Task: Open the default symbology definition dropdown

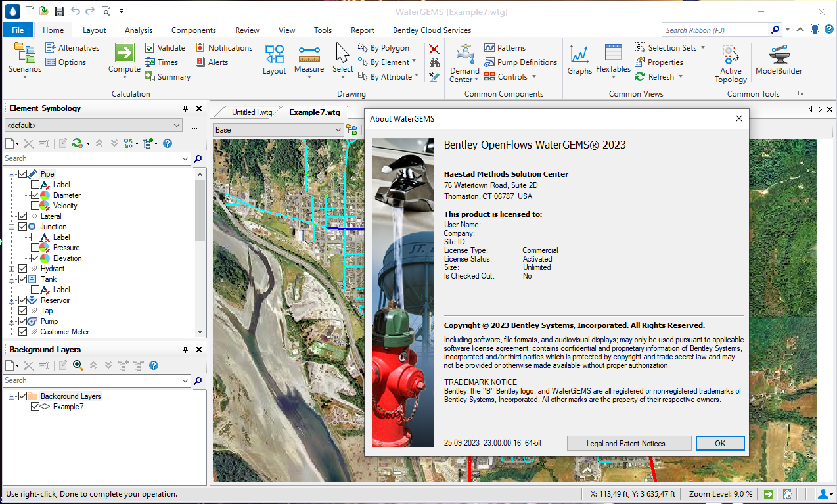Action: (x=177, y=126)
